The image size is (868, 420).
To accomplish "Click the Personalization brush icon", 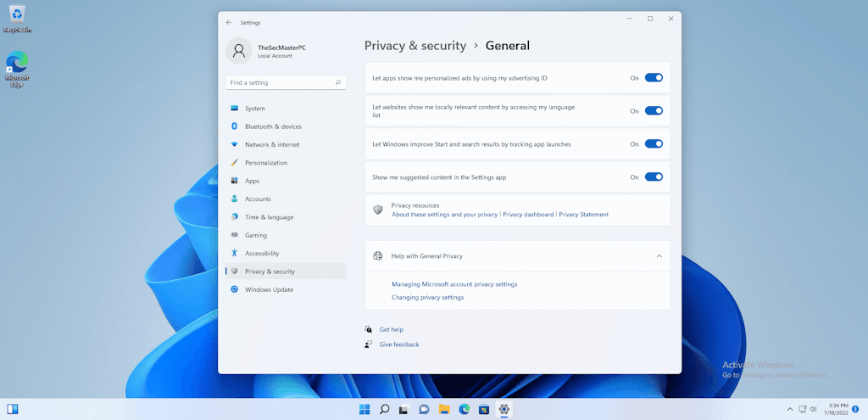I will (x=234, y=162).
